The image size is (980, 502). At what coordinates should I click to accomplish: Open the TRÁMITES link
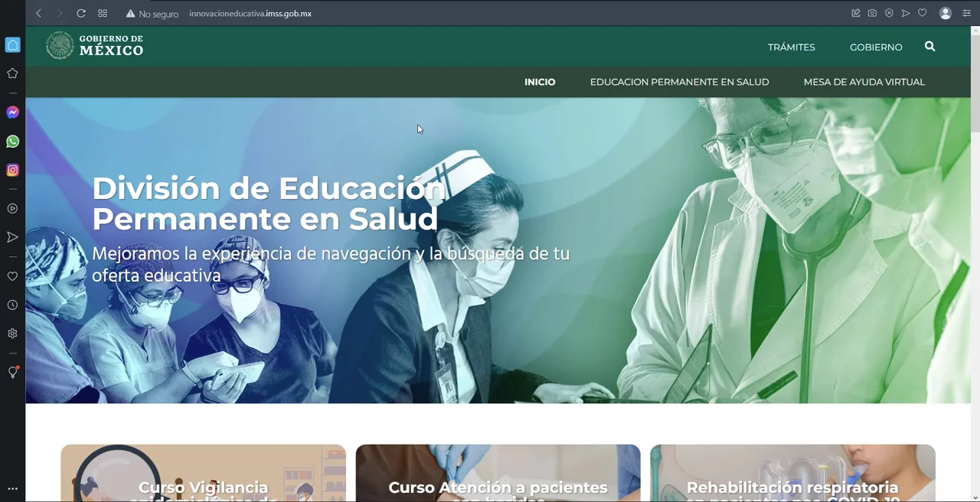click(791, 47)
